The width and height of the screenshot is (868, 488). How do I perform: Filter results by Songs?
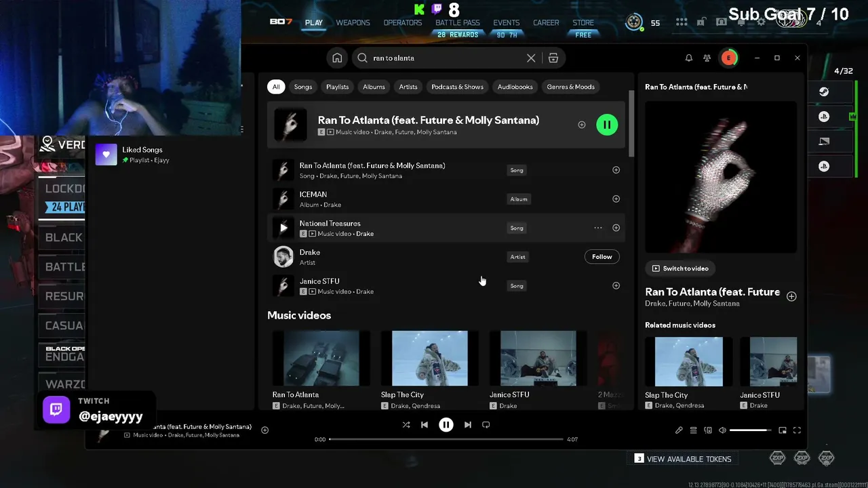point(303,87)
